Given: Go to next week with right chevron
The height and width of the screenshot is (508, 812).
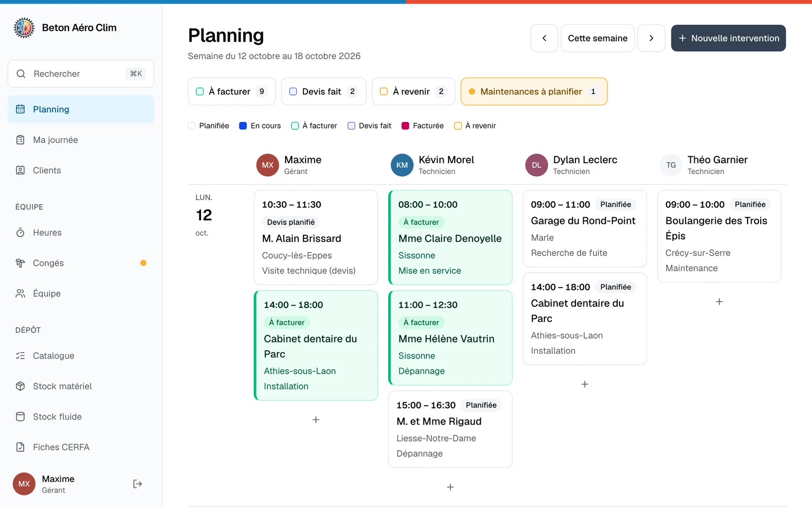Looking at the screenshot, I should pos(652,38).
